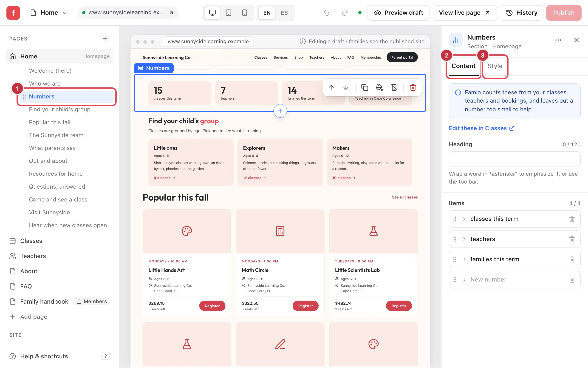Switch to tablet preview
The width and height of the screenshot is (588, 368).
[x=228, y=13]
